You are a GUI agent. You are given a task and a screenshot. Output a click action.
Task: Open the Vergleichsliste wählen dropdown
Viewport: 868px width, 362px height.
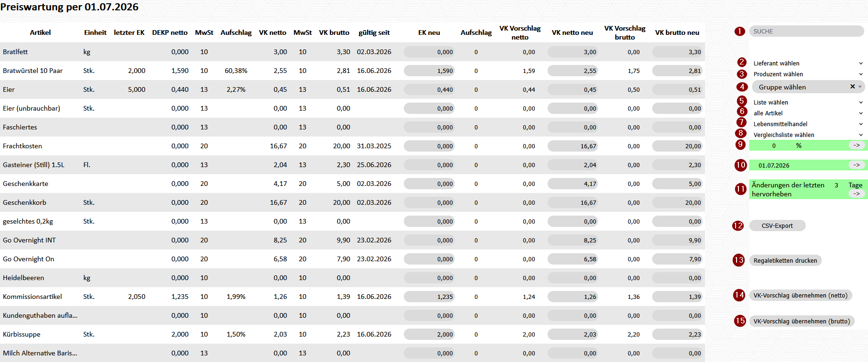808,135
